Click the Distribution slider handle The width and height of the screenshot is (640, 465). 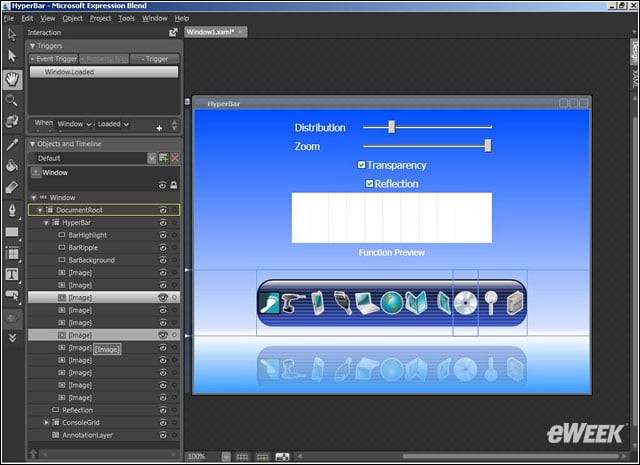(392, 127)
